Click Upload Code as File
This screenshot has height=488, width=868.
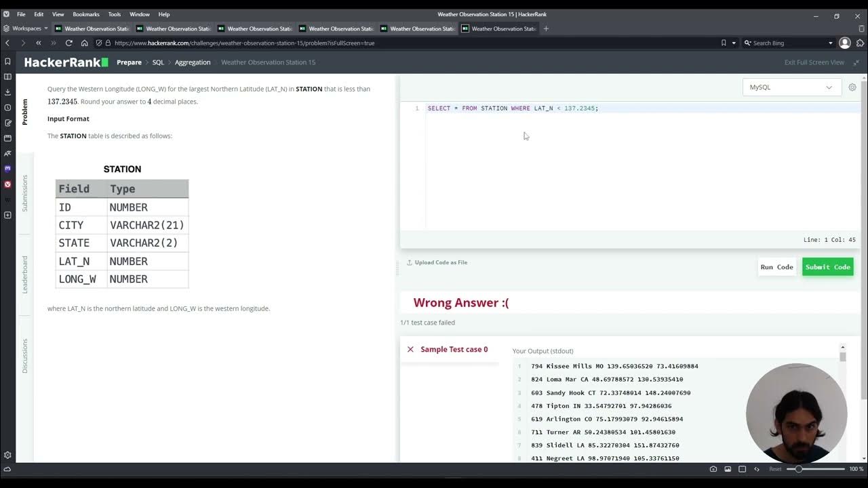pyautogui.click(x=437, y=262)
